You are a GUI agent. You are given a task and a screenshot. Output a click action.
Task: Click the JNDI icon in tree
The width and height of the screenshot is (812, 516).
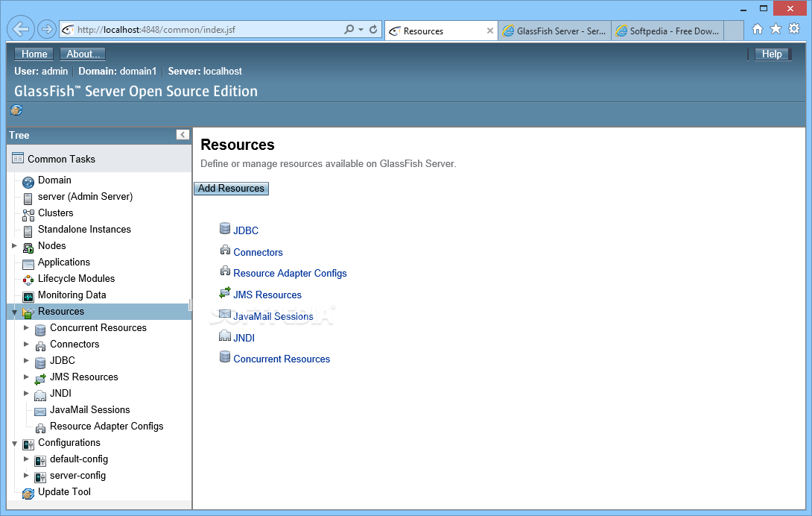(x=40, y=396)
